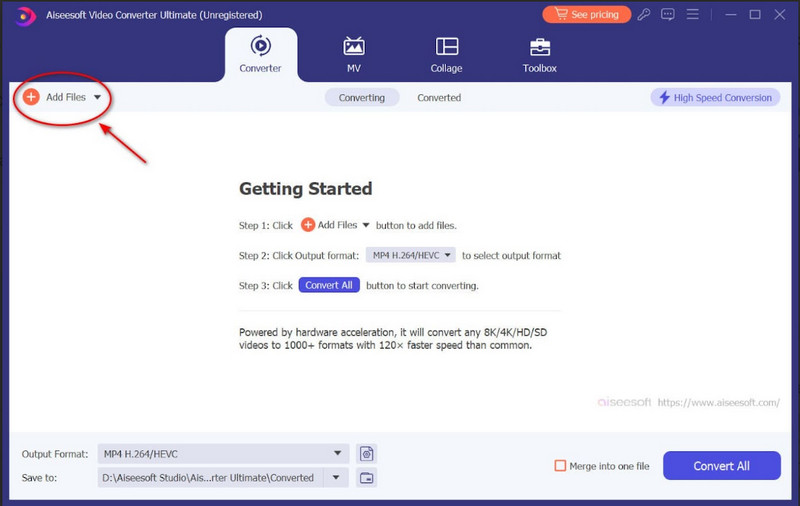Open the save folder icon

tap(366, 478)
